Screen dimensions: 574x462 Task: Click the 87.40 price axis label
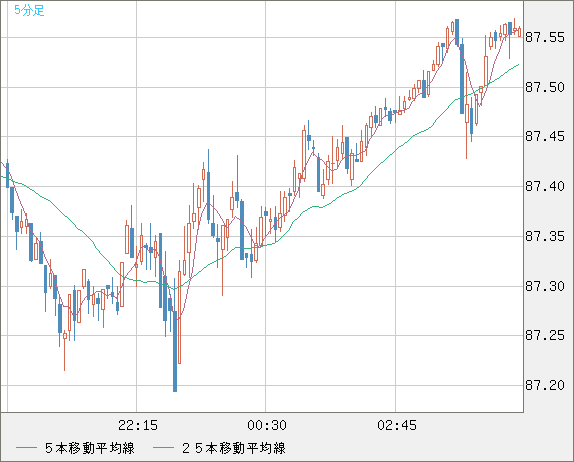545,186
